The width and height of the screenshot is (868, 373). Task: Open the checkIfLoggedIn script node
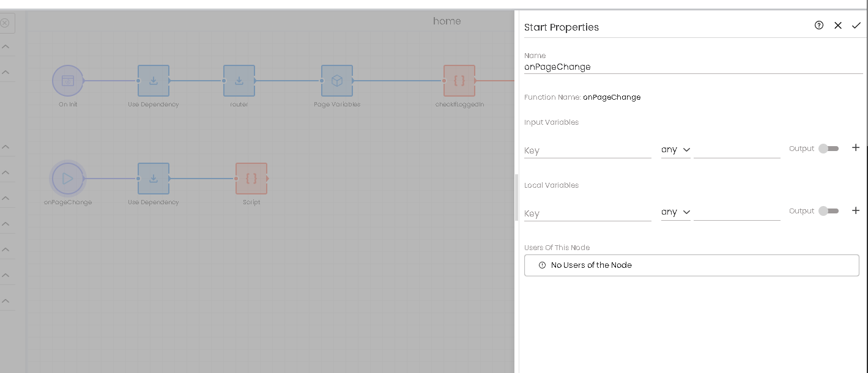459,81
